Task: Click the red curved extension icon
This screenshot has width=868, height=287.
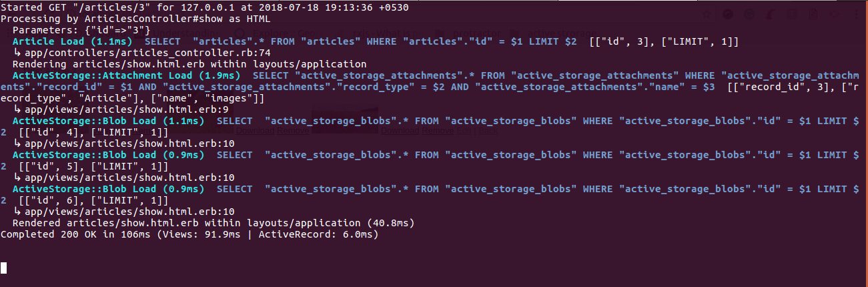Action: point(771,14)
